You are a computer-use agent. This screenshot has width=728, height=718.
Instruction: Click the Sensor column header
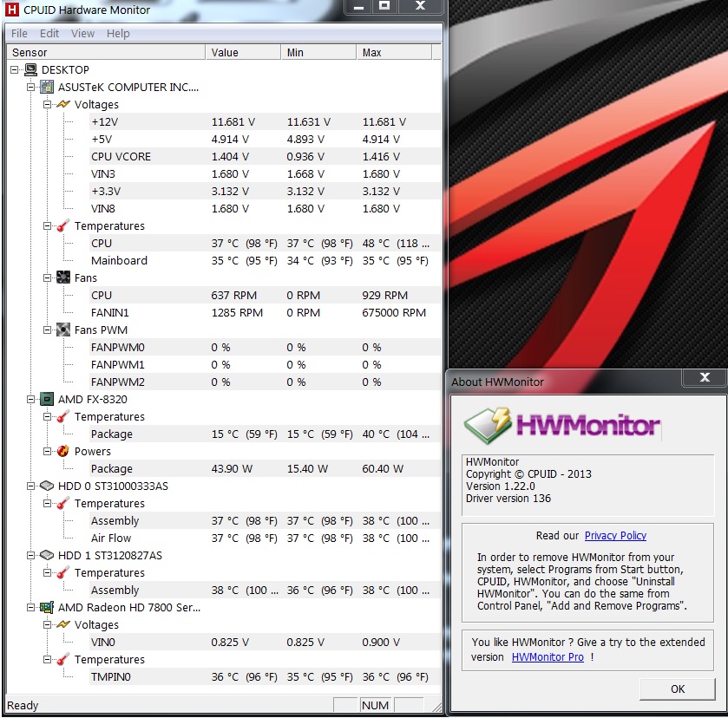coord(107,52)
